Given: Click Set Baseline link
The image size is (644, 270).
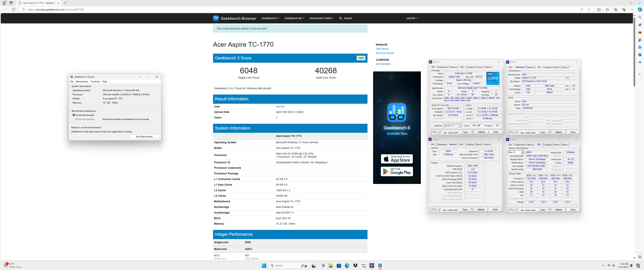Looking at the screenshot, I should coord(383,64).
